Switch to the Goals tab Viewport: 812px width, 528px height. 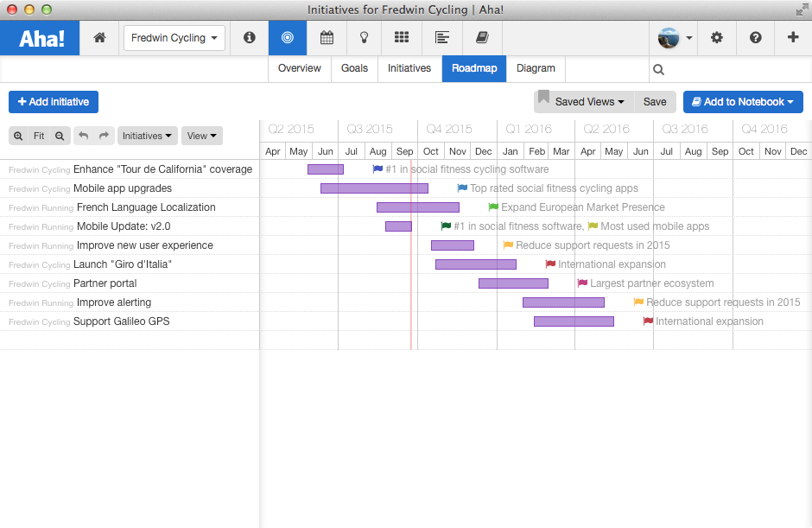tap(355, 68)
